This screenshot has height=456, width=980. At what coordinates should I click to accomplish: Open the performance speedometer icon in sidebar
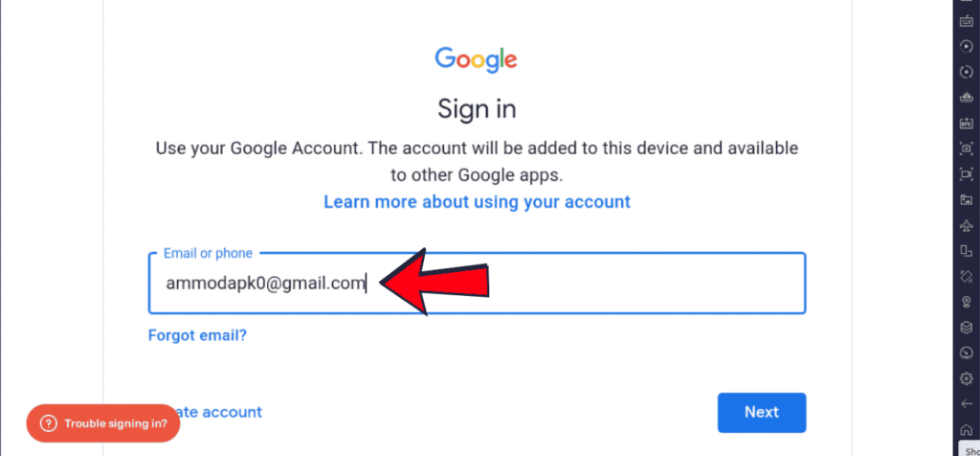click(967, 353)
